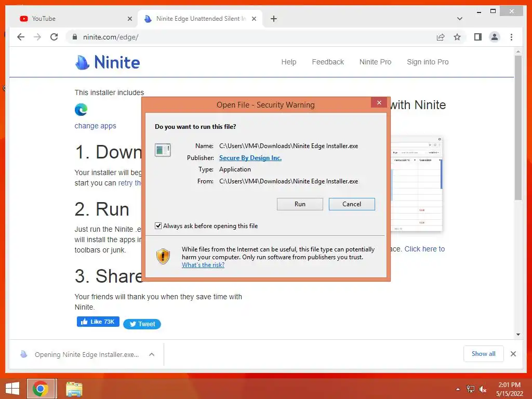
Task: Click the padlock site info icon
Action: [x=75, y=37]
